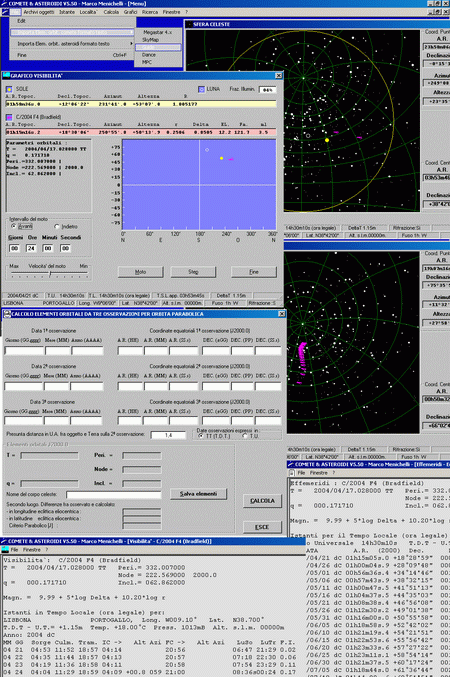
Task: Click the Minuti interval field
Action: pos(48,248)
